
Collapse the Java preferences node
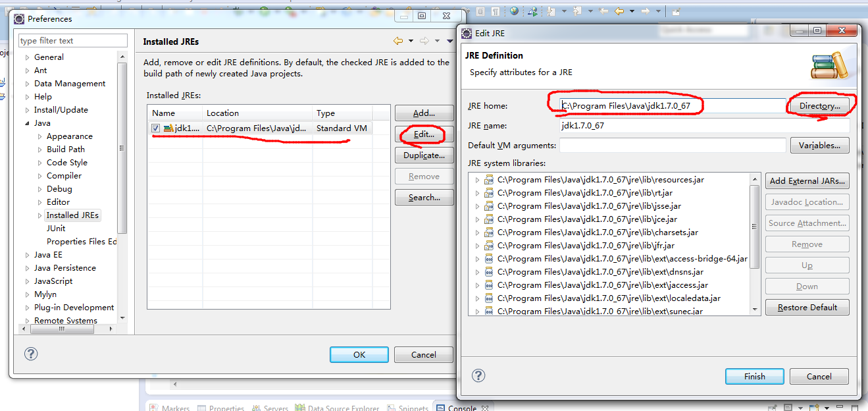click(x=28, y=123)
